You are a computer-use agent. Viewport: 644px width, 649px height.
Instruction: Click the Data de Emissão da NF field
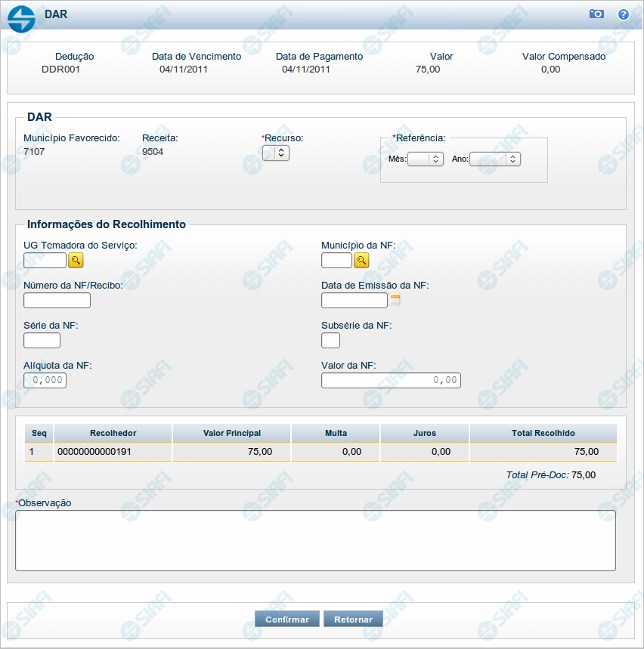coord(354,301)
